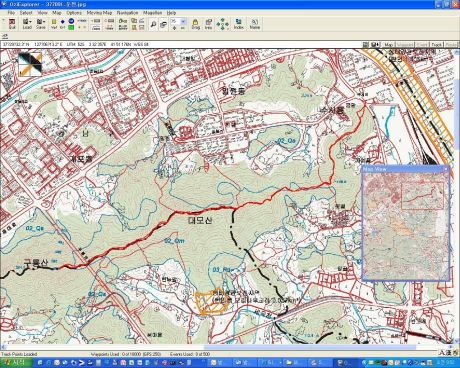Click the magnifier zoom window icon

point(153,24)
